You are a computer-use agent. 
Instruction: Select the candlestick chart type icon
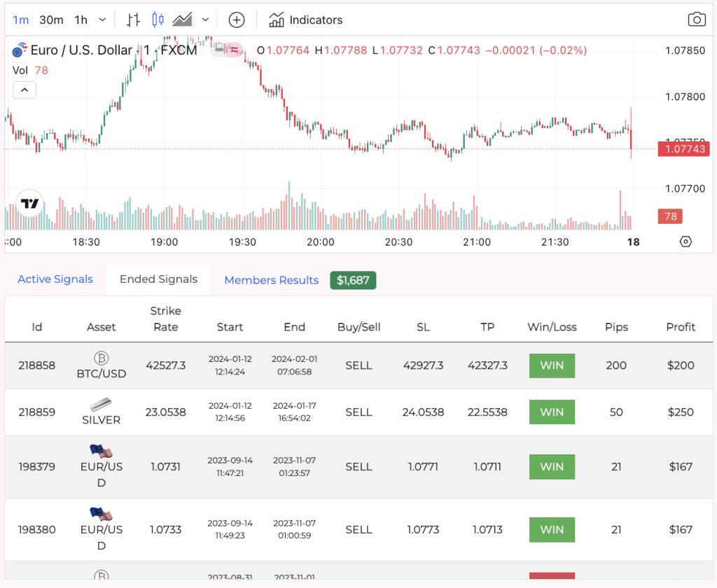[x=157, y=20]
